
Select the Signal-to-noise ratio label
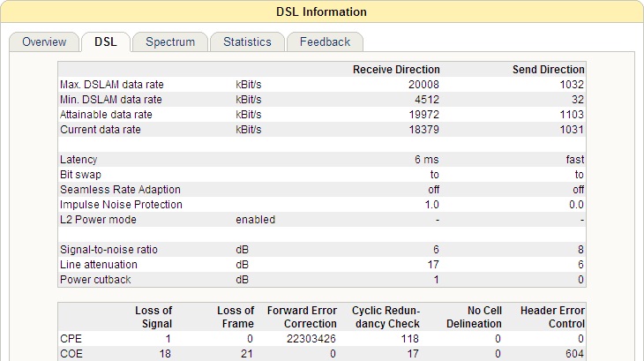click(109, 250)
